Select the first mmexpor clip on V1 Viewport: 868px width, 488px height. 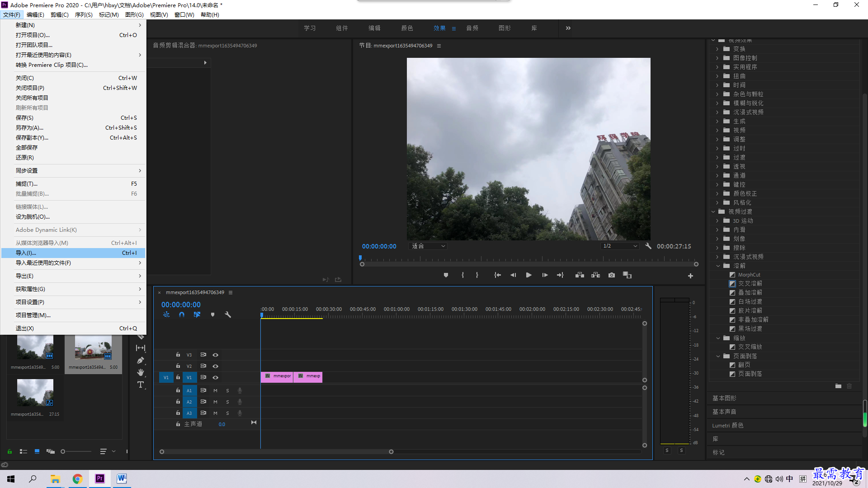tap(277, 376)
